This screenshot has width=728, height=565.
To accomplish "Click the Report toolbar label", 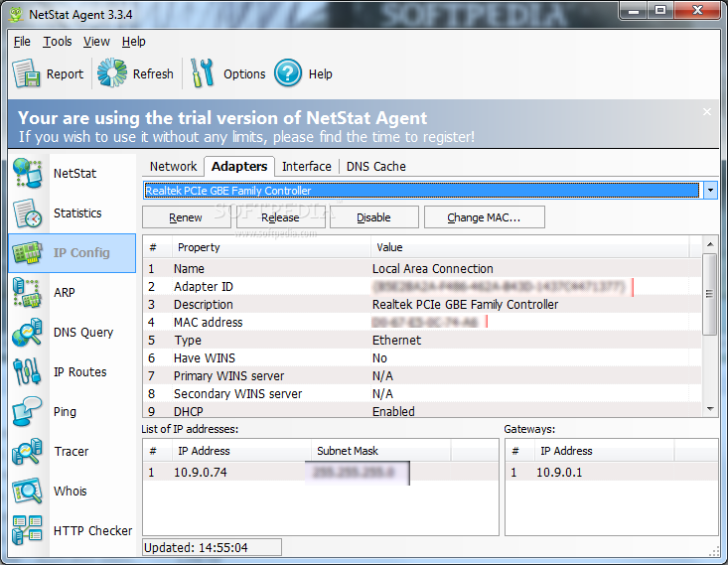I will coord(65,73).
